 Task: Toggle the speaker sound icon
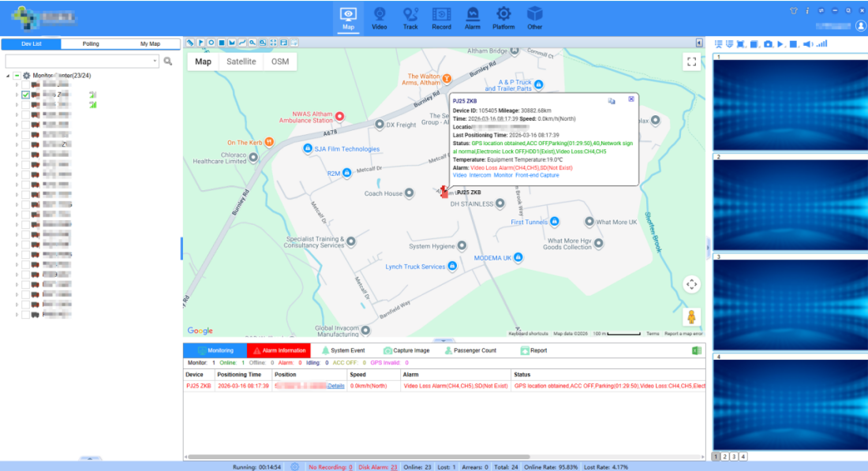808,43
